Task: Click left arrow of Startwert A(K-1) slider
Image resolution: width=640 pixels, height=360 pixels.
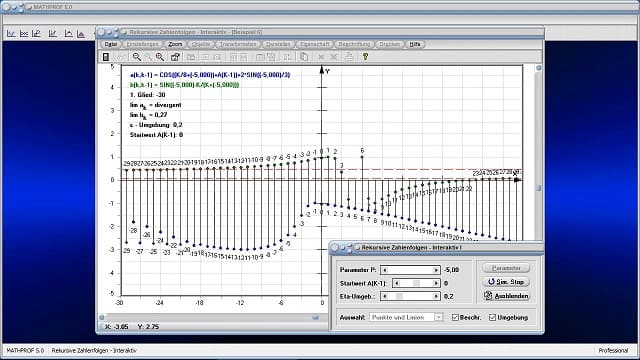Action: click(x=396, y=283)
